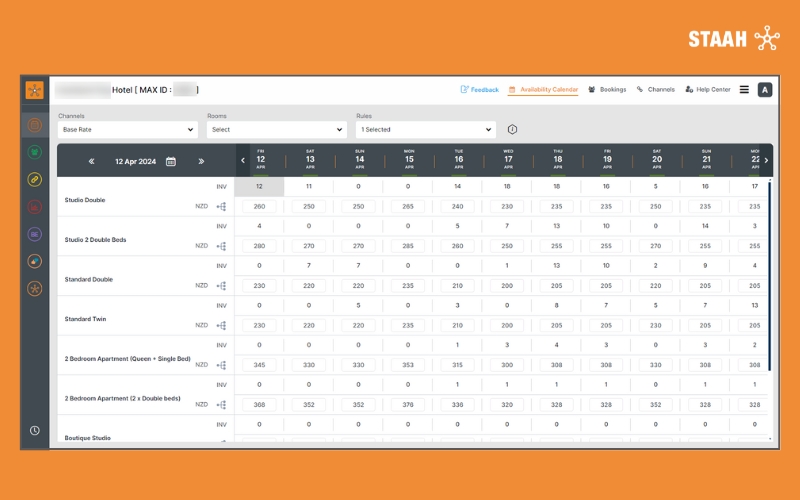Click the STAAH logo icon in sidebar

[35, 90]
